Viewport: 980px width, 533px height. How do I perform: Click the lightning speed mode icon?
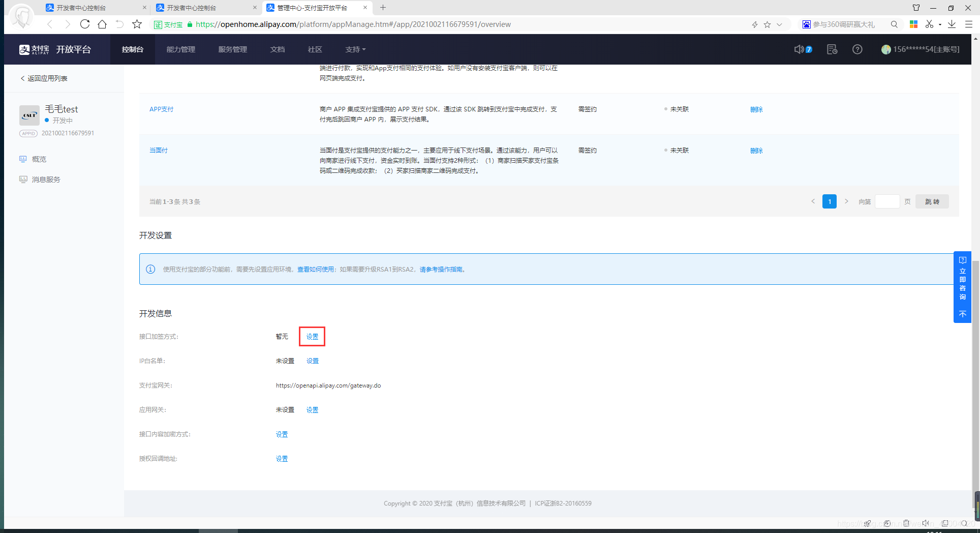tap(755, 24)
